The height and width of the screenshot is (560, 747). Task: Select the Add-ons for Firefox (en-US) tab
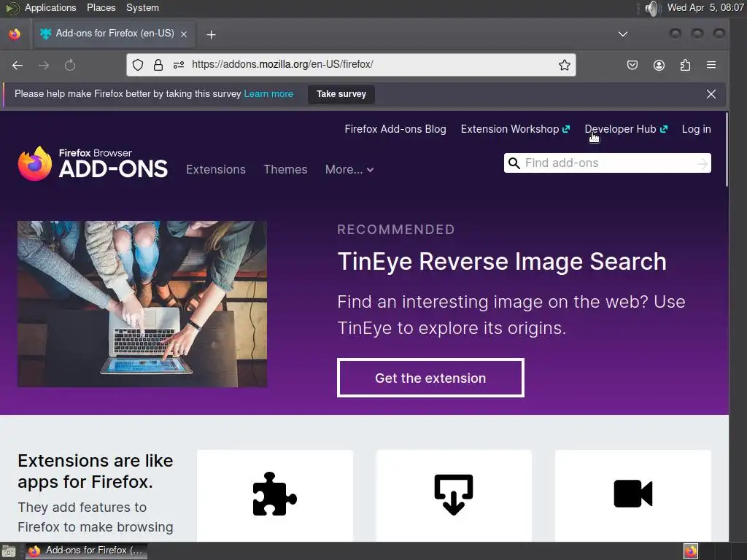pyautogui.click(x=115, y=34)
